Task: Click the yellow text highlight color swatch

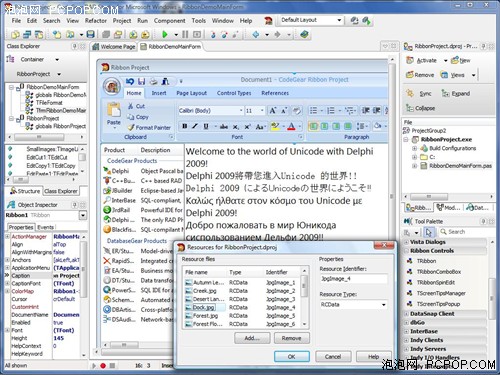Action: click(275, 126)
